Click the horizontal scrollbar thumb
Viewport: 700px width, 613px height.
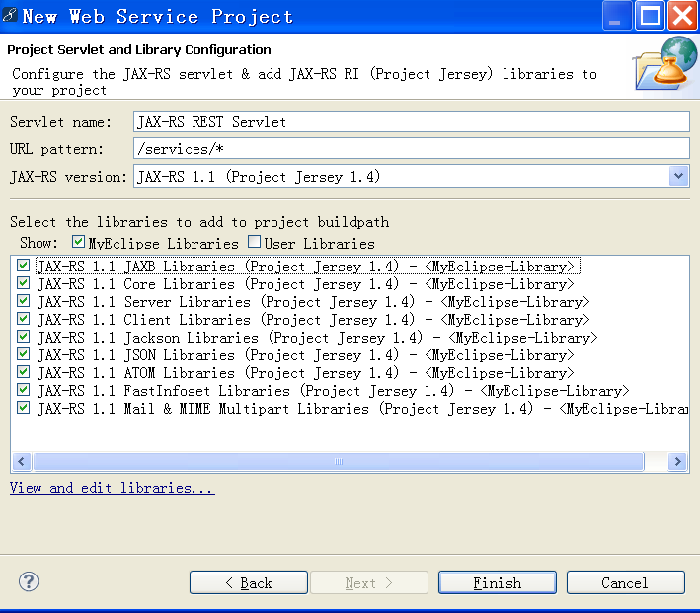[339, 461]
